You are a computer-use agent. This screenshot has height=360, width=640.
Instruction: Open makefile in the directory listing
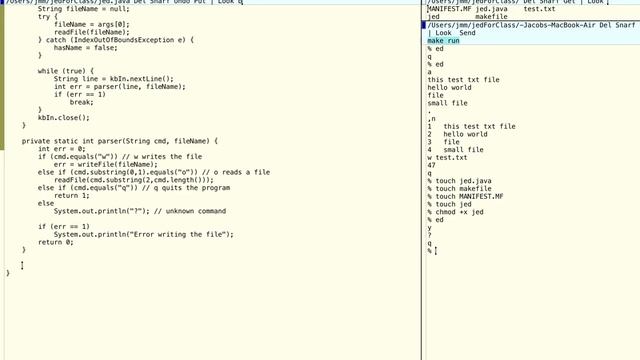[491, 16]
